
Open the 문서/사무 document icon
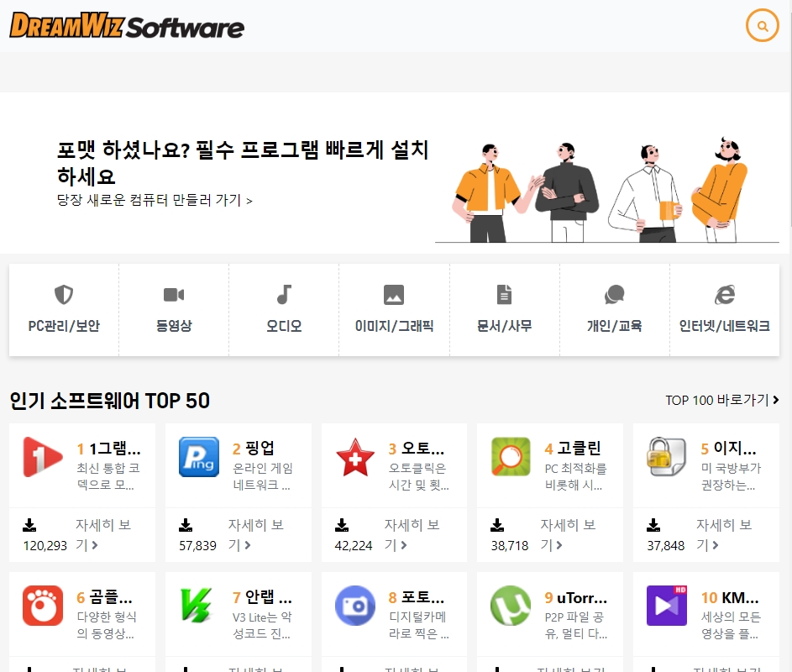(503, 295)
